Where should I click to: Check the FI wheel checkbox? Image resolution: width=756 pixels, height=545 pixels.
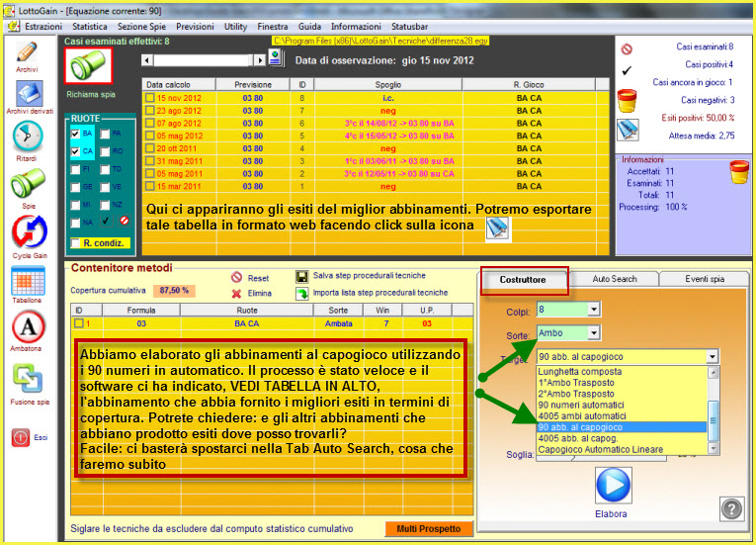tap(75, 169)
